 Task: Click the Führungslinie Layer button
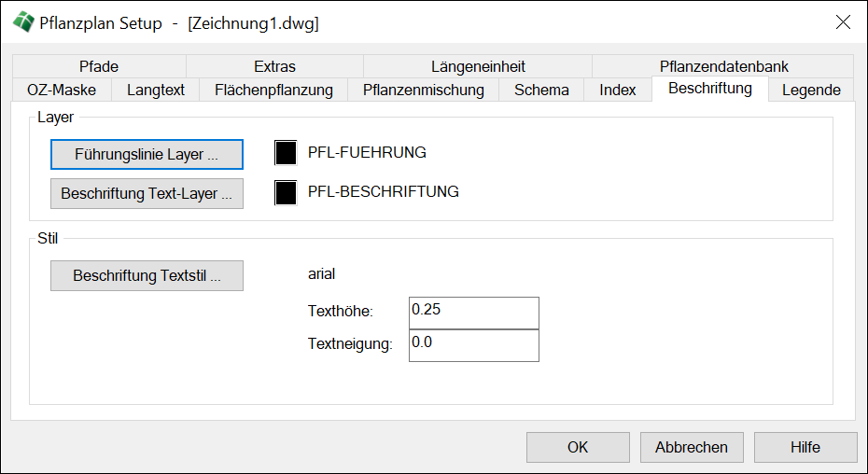(147, 154)
